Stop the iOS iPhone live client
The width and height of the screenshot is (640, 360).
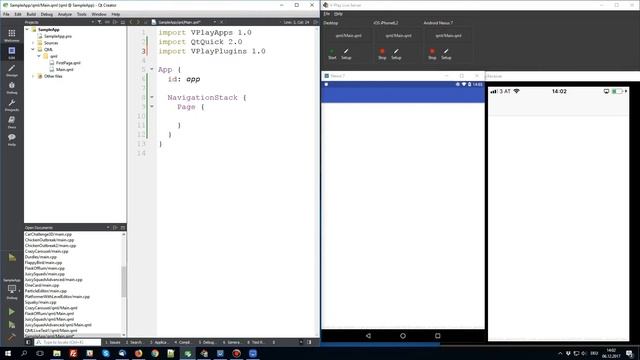(x=382, y=54)
